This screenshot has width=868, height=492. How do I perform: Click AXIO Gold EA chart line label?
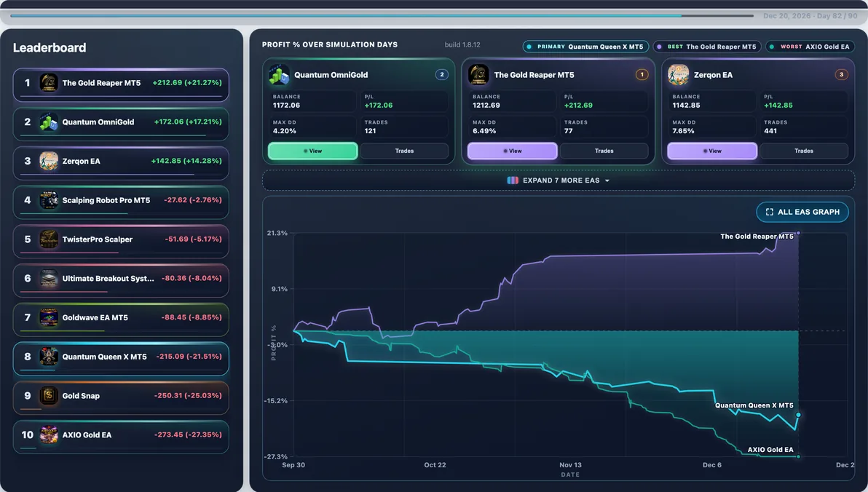[770, 449]
